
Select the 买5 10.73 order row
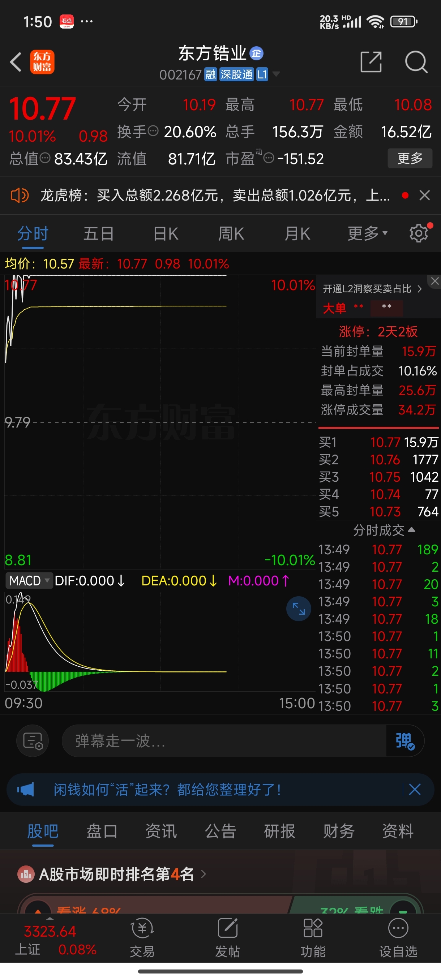[378, 512]
